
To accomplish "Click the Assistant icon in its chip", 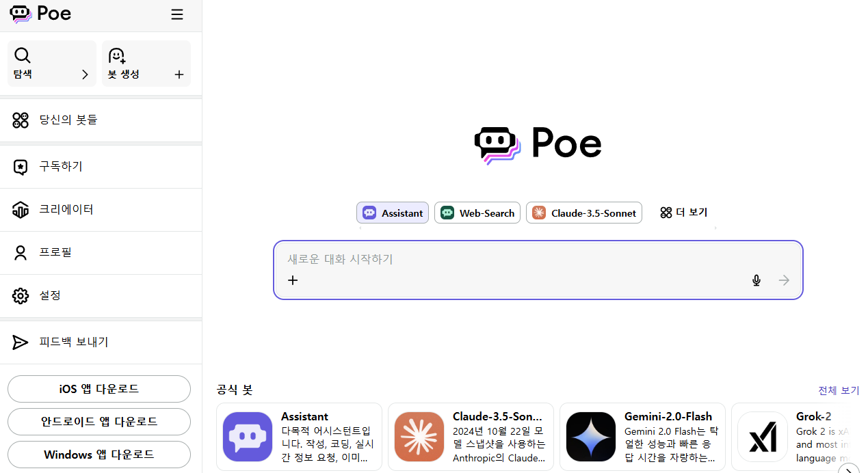I will [369, 213].
